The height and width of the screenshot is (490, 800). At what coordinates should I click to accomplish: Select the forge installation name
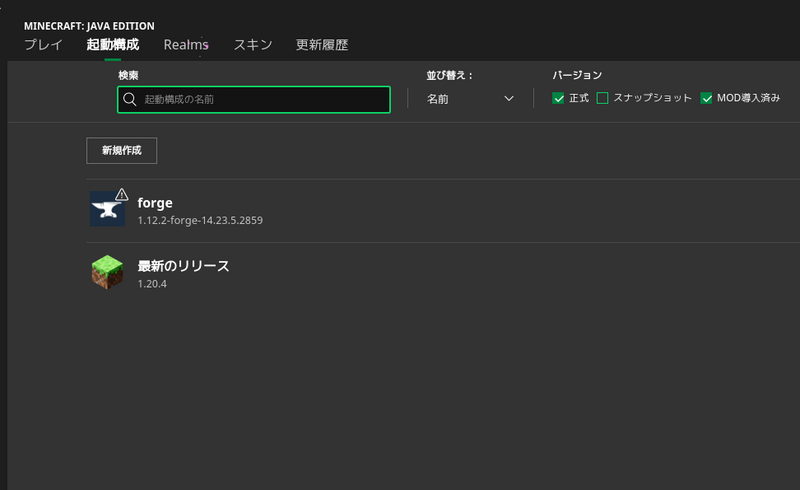155,203
